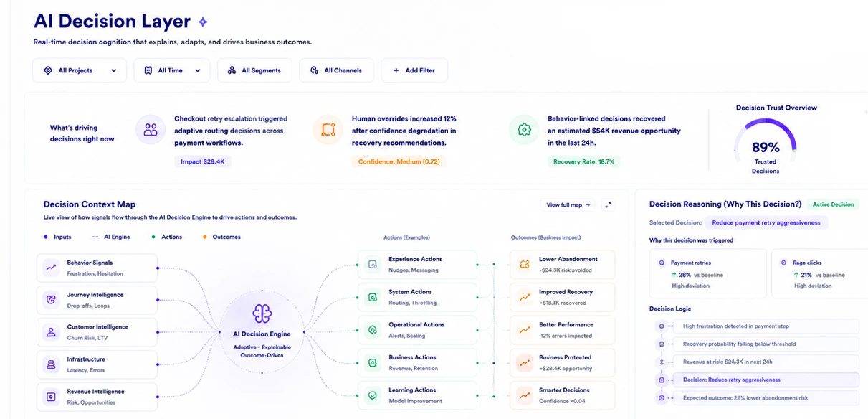Screen dimensions: 868x419
Task: Click the people icon next to checkout retry insight
Action: (151, 130)
